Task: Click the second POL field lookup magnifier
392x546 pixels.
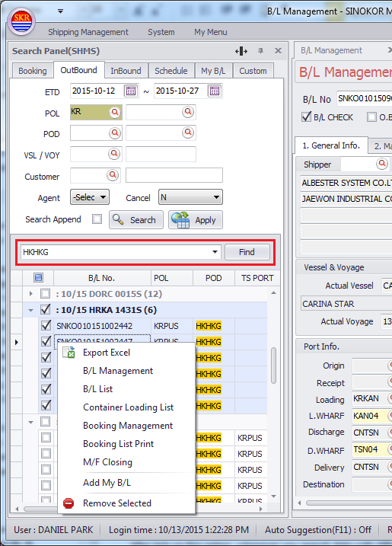Action: 188,112
